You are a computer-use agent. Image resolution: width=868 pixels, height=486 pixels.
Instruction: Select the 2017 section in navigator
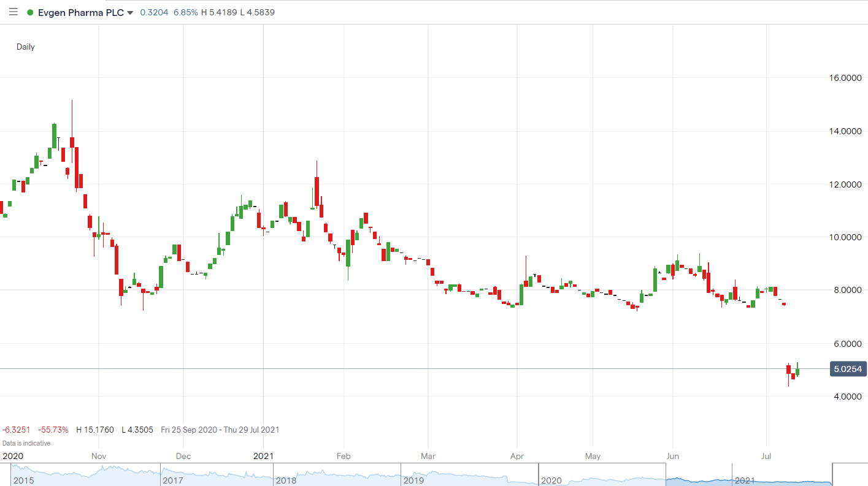coord(173,481)
